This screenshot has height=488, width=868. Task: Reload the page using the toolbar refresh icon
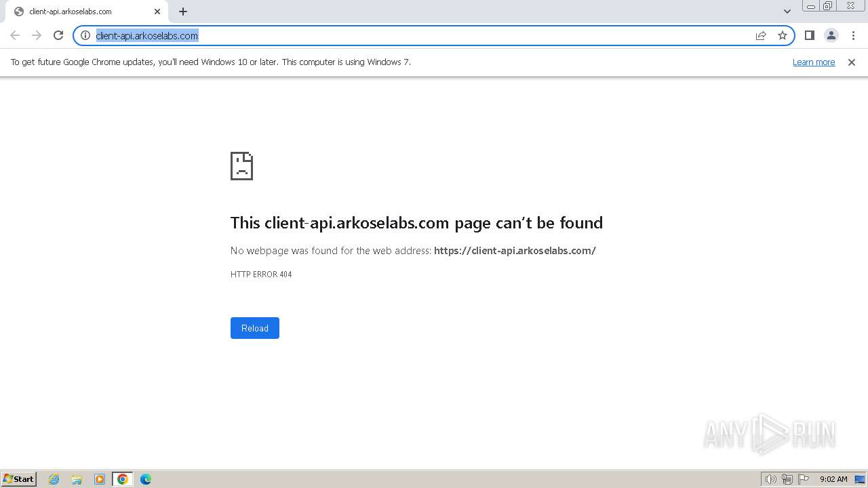point(58,35)
